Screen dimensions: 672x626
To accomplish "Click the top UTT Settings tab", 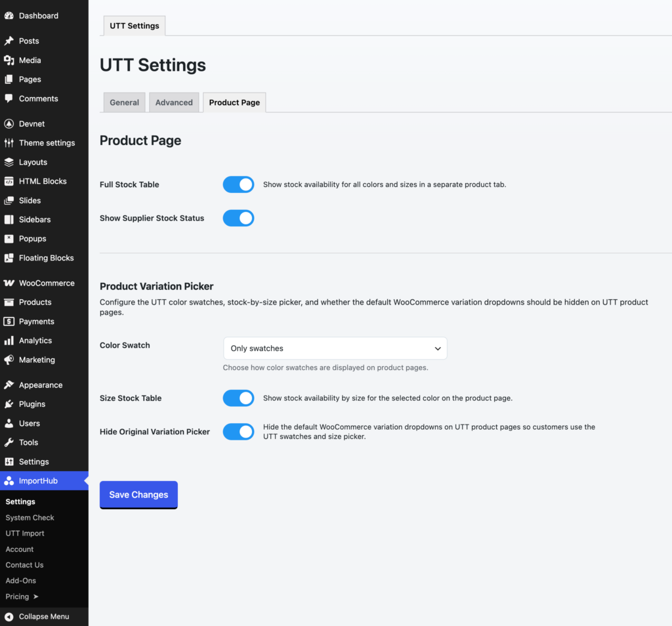I will [x=135, y=26].
